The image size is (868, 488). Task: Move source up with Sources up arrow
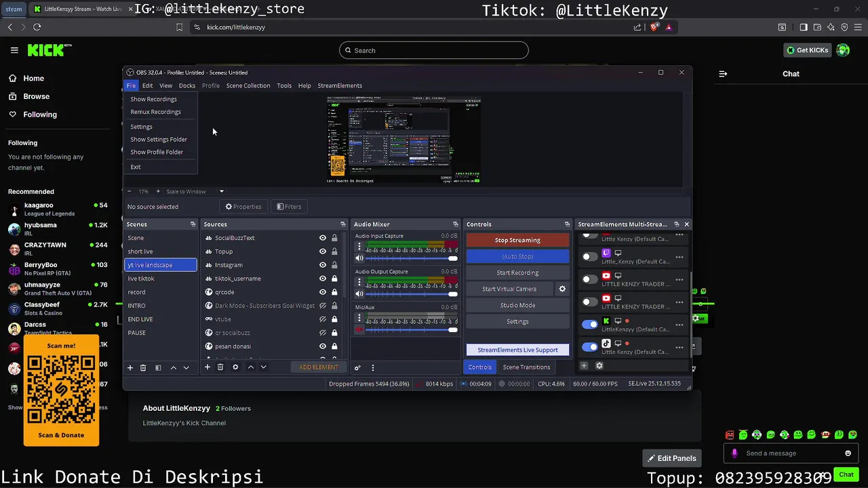point(250,367)
